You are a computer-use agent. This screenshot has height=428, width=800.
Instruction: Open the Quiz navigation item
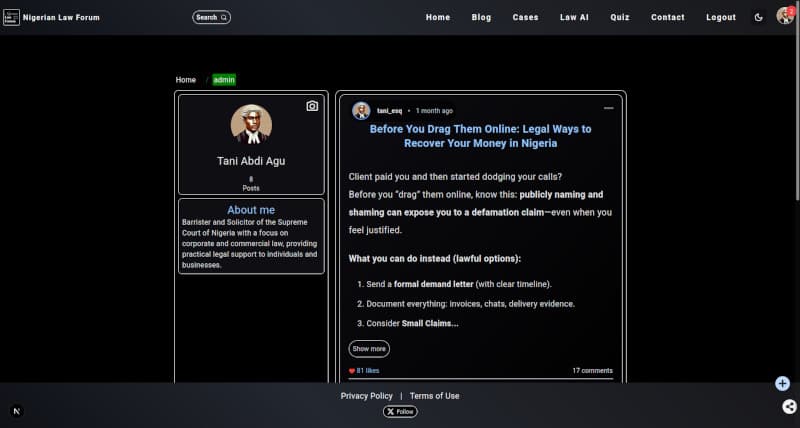[x=620, y=17]
